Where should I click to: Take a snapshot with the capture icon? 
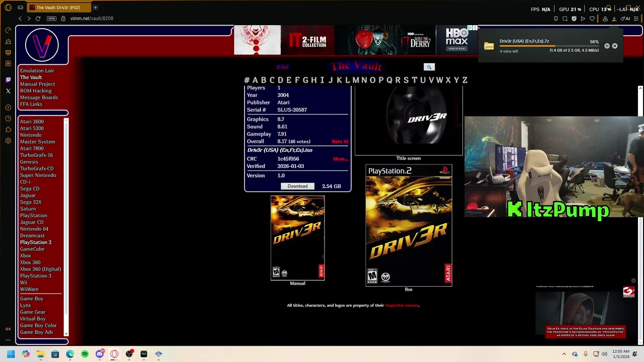pyautogui.click(x=565, y=19)
